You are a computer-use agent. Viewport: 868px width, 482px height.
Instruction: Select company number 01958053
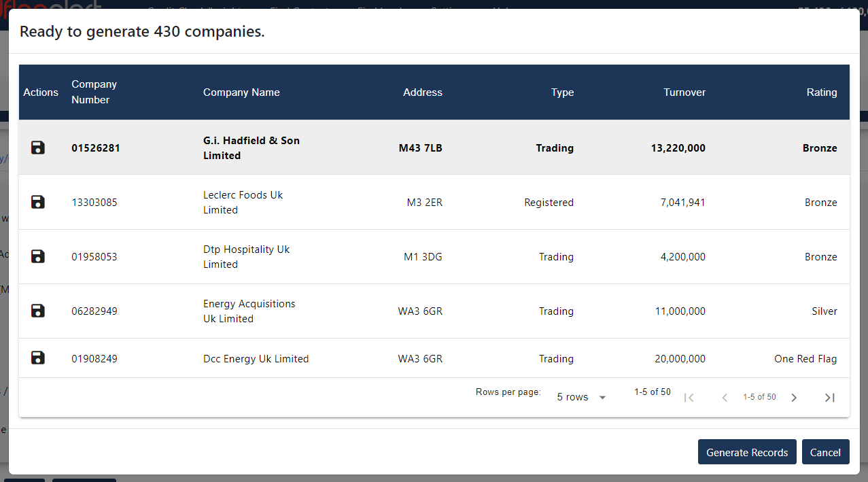[x=94, y=257]
